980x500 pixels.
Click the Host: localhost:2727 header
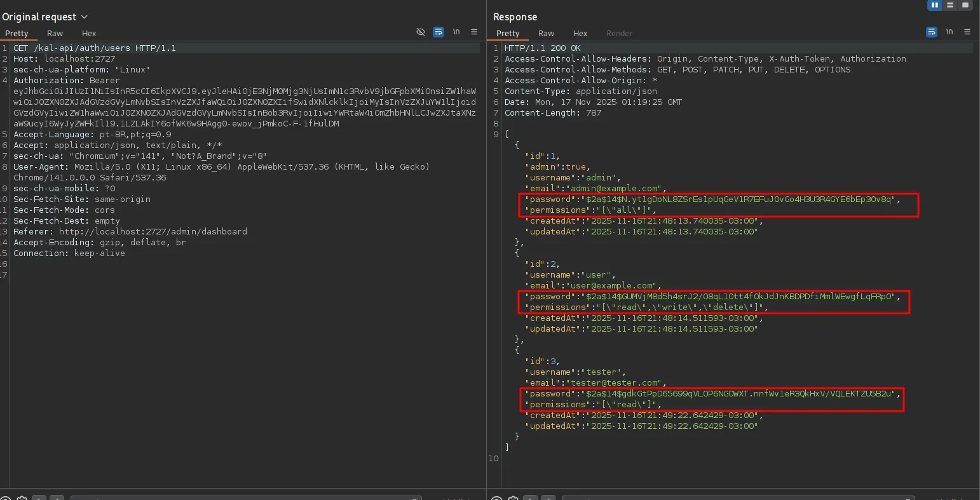pos(64,59)
